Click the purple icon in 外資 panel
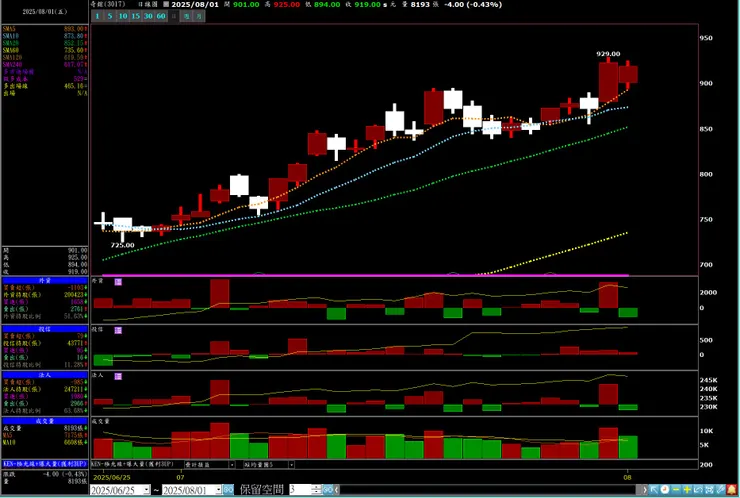Image resolution: width=740 pixels, height=498 pixels. pos(118,282)
